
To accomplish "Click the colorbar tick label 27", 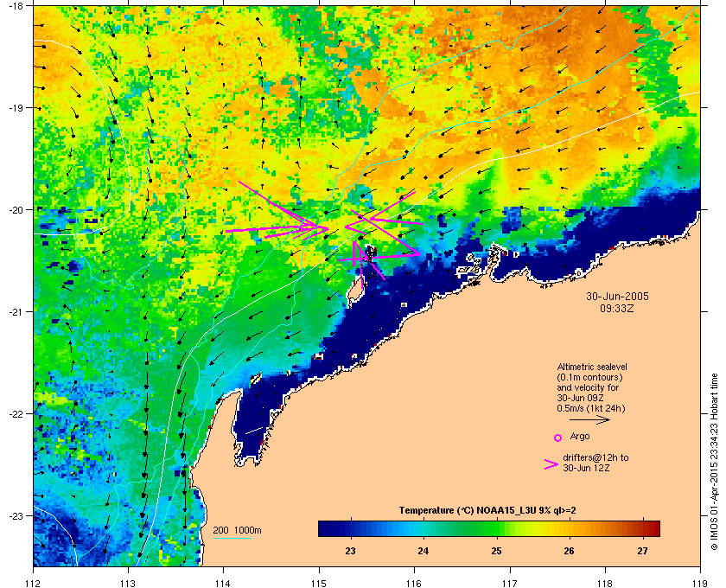I will tap(642, 551).
